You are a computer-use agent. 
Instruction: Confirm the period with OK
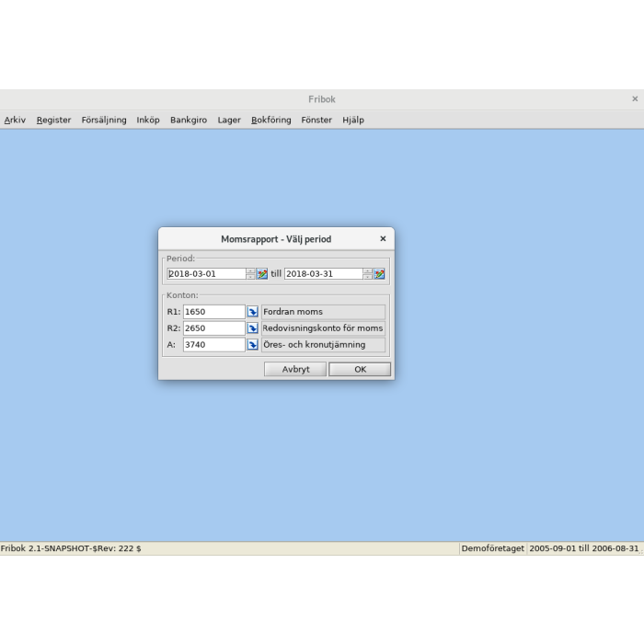pos(360,369)
